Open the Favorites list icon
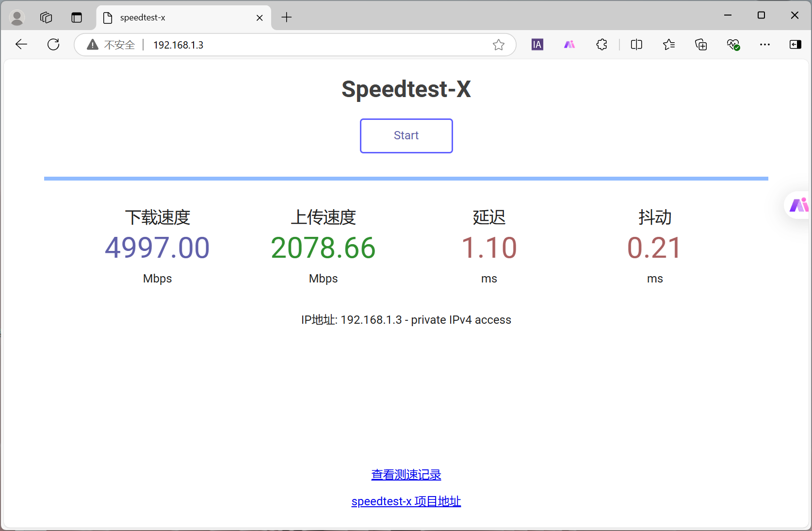Image resolution: width=812 pixels, height=531 pixels. pos(668,45)
